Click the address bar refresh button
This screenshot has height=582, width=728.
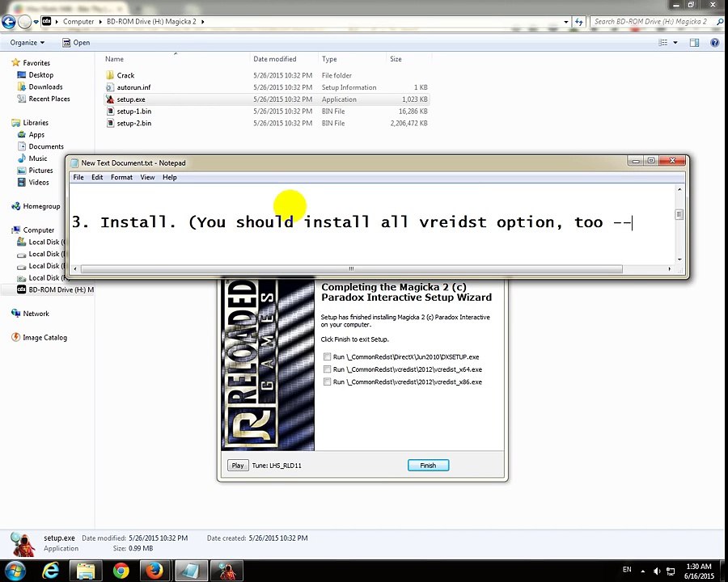tap(578, 21)
